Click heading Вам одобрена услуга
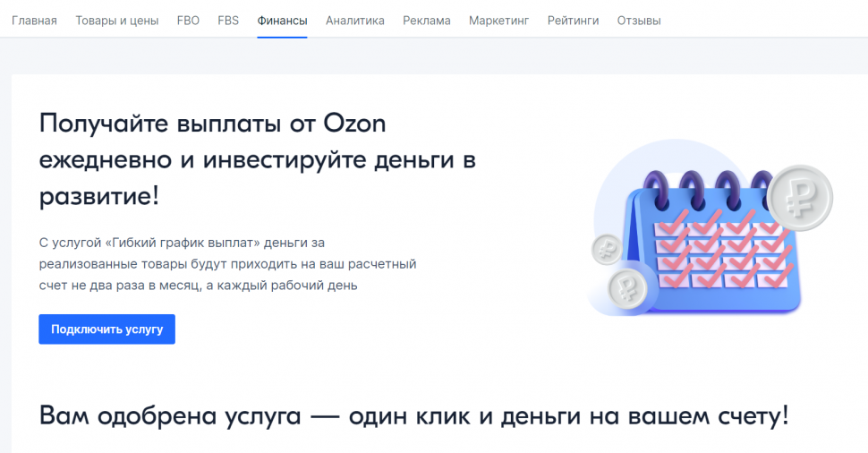Viewport: 868px width, 453px height. tap(413, 415)
